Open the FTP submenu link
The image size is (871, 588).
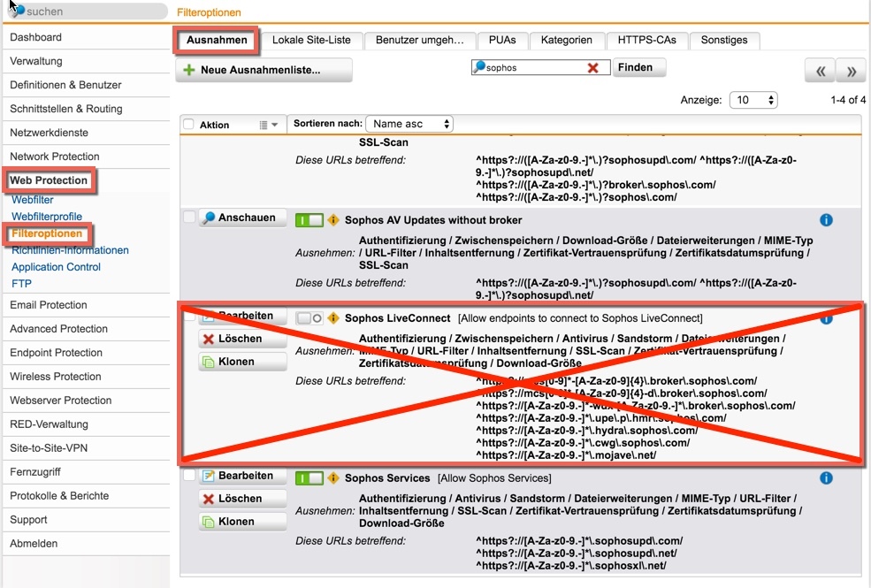point(21,284)
